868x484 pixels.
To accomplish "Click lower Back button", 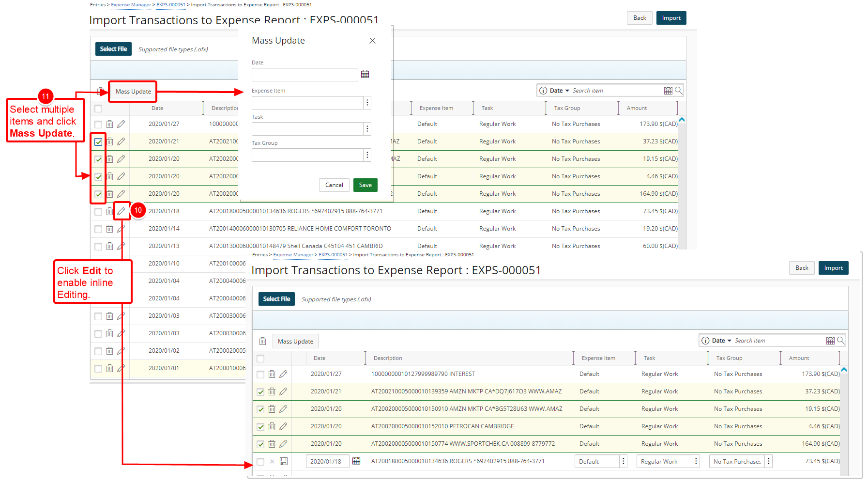I will (802, 268).
